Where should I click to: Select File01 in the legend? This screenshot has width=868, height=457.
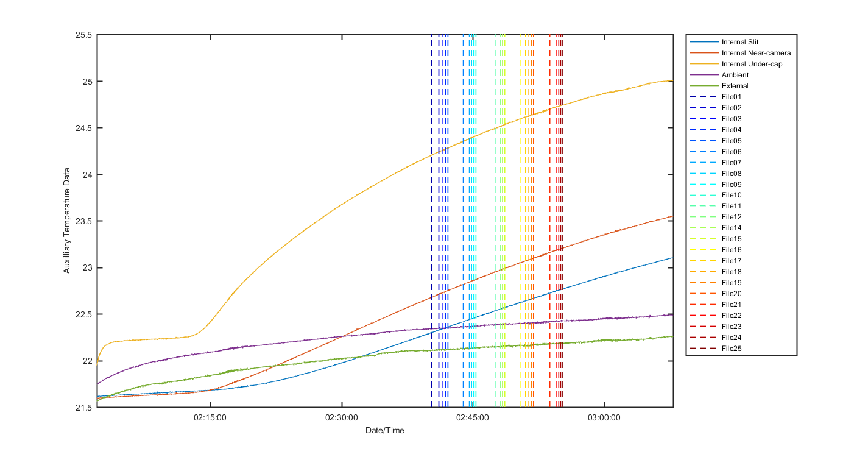pos(732,97)
